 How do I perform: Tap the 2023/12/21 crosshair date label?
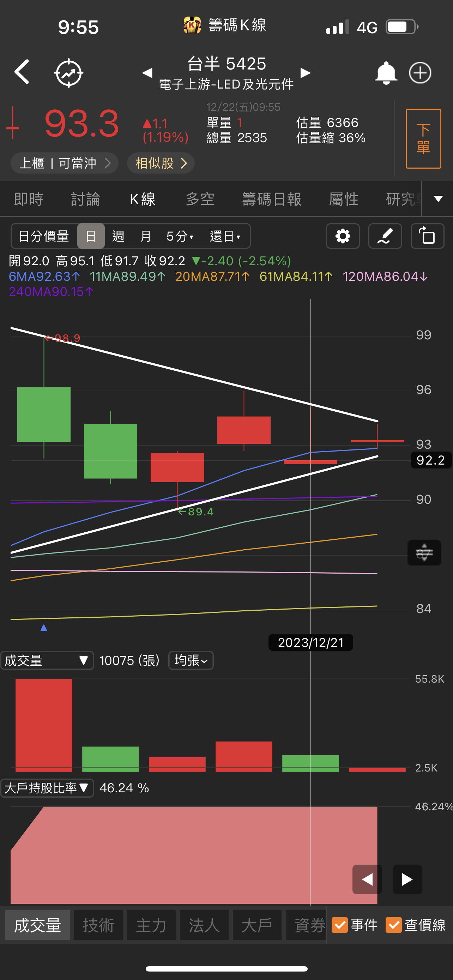311,642
